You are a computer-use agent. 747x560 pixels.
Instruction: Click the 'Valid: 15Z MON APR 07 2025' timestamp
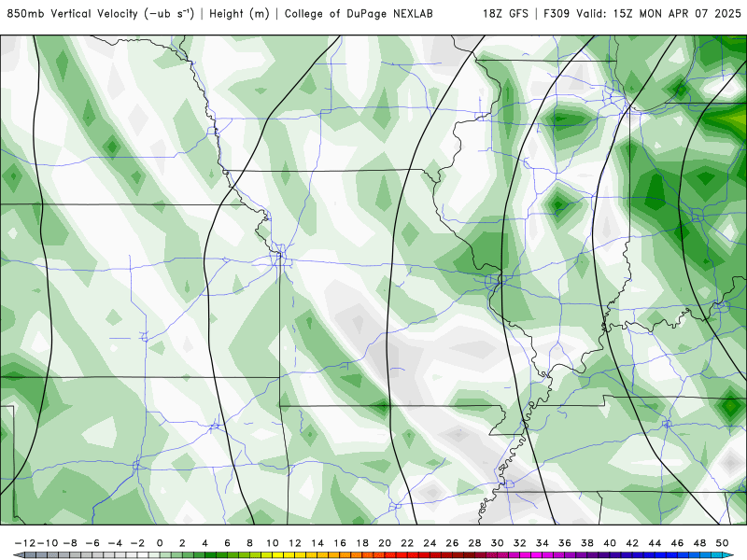click(x=658, y=13)
